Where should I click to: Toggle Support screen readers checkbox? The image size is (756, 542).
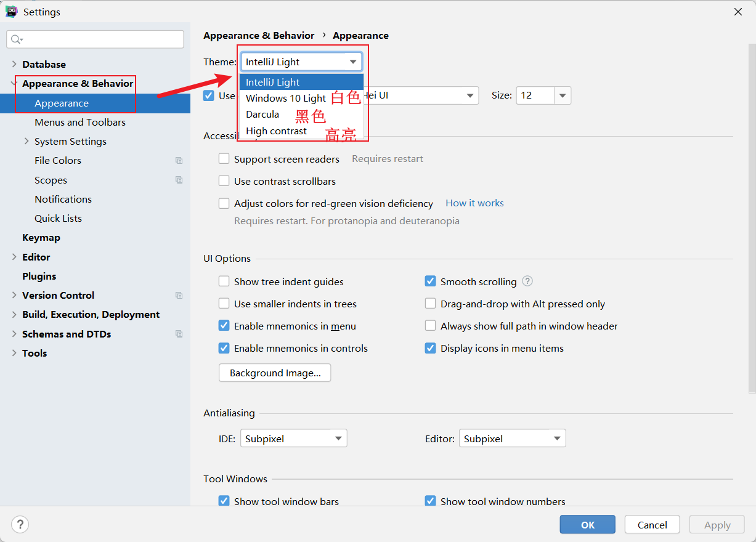[224, 159]
